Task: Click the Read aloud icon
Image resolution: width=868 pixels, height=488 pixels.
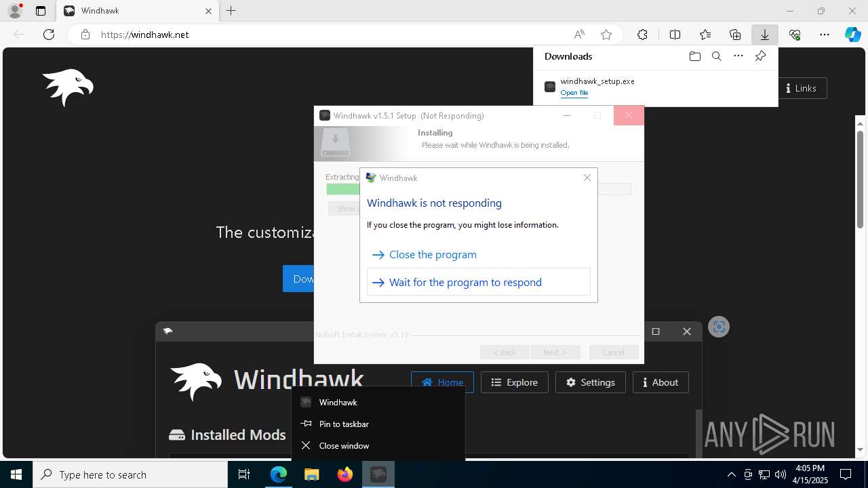Action: [x=579, y=35]
